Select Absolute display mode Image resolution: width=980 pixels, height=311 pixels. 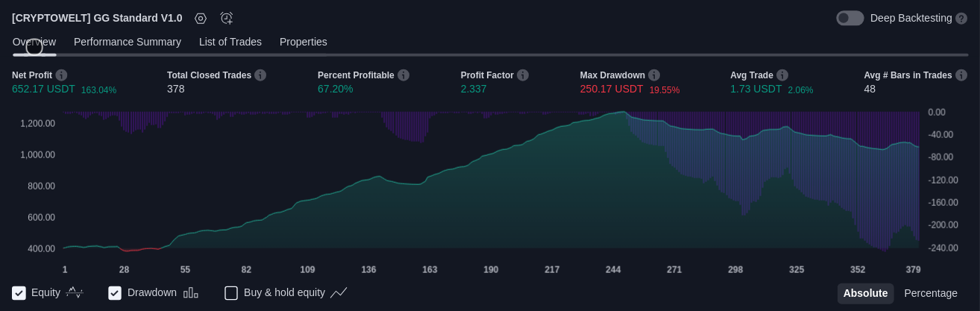pyautogui.click(x=865, y=293)
